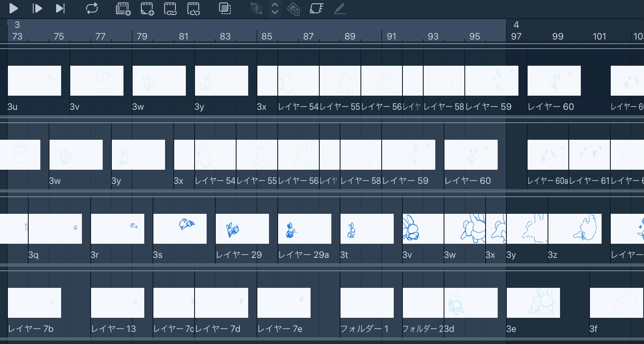Move playhead to frame 97 on the ruler
This screenshot has height=344, width=644.
click(x=516, y=36)
